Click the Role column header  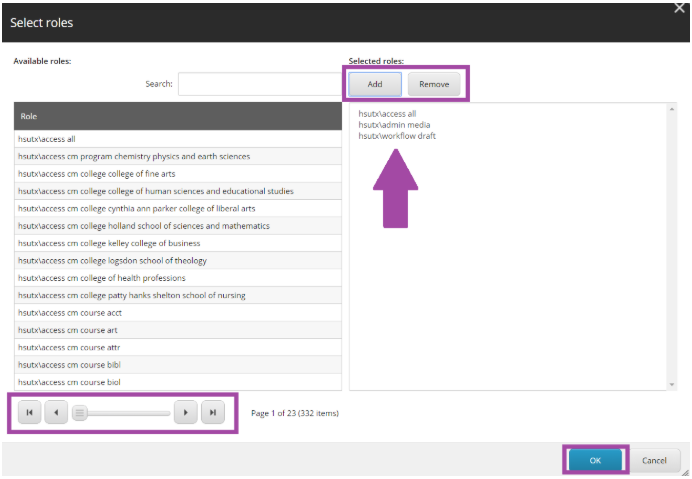[178, 116]
